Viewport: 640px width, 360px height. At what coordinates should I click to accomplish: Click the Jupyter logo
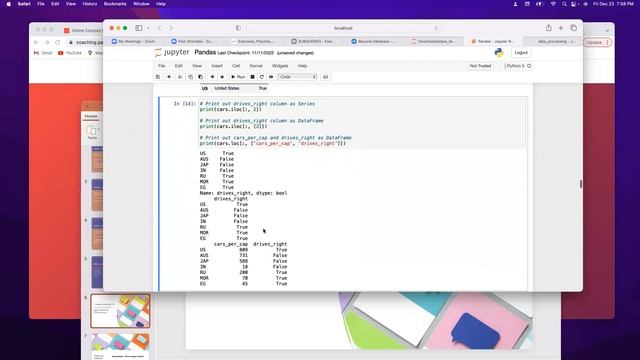click(x=172, y=53)
